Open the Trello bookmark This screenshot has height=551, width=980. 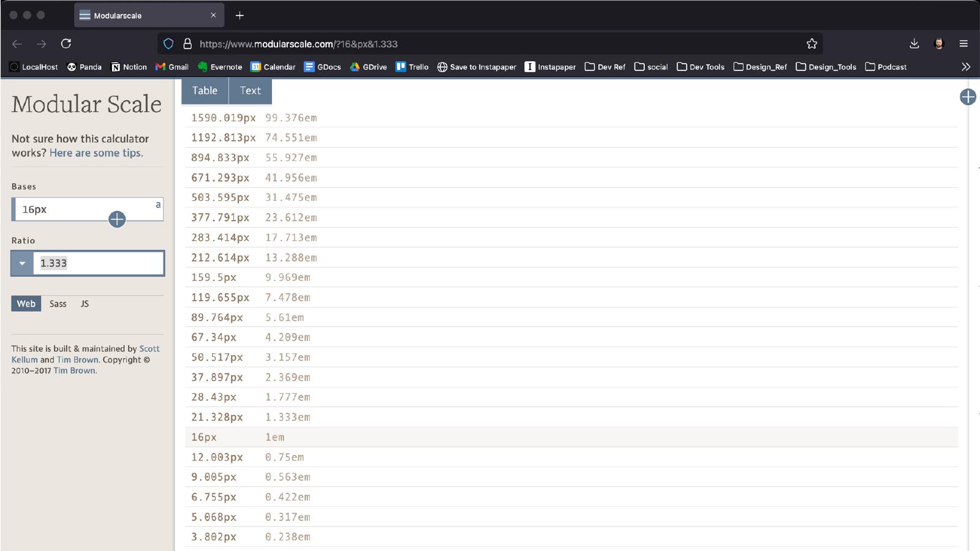click(412, 67)
